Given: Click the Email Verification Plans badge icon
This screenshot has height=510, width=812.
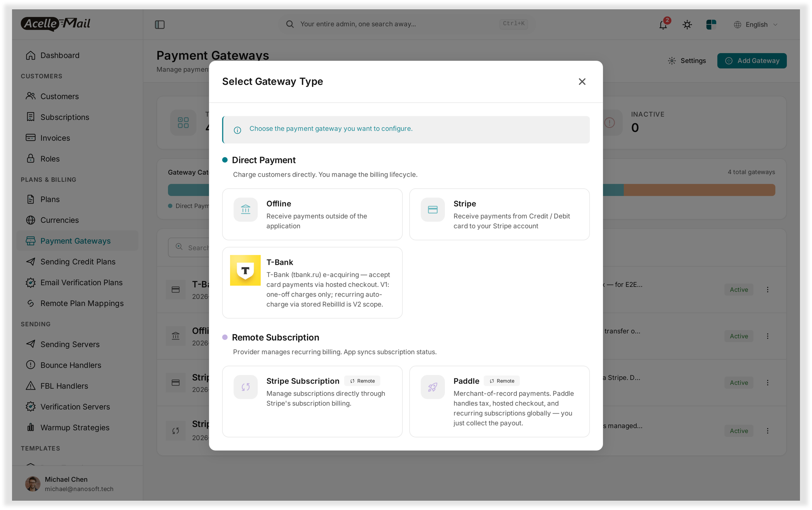Looking at the screenshot, I should click(x=30, y=283).
